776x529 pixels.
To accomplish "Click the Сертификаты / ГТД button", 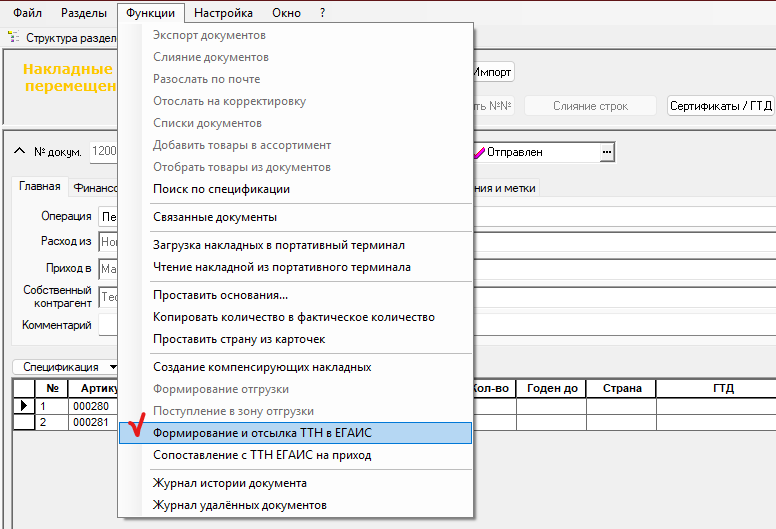I will [x=721, y=106].
